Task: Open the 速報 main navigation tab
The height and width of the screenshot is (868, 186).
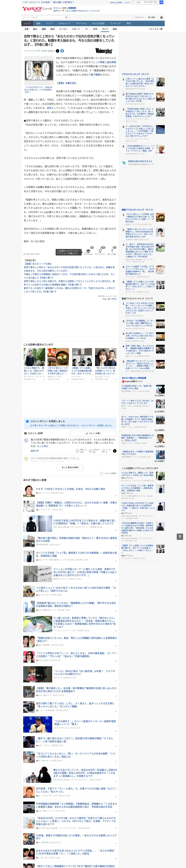Action: pos(38,24)
